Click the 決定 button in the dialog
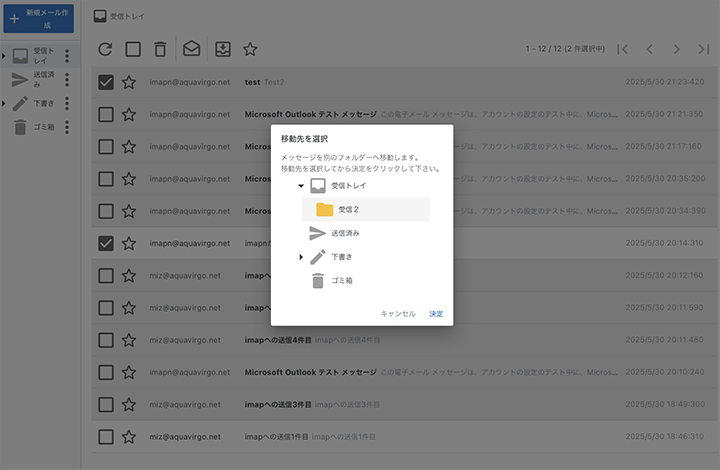 [x=436, y=314]
